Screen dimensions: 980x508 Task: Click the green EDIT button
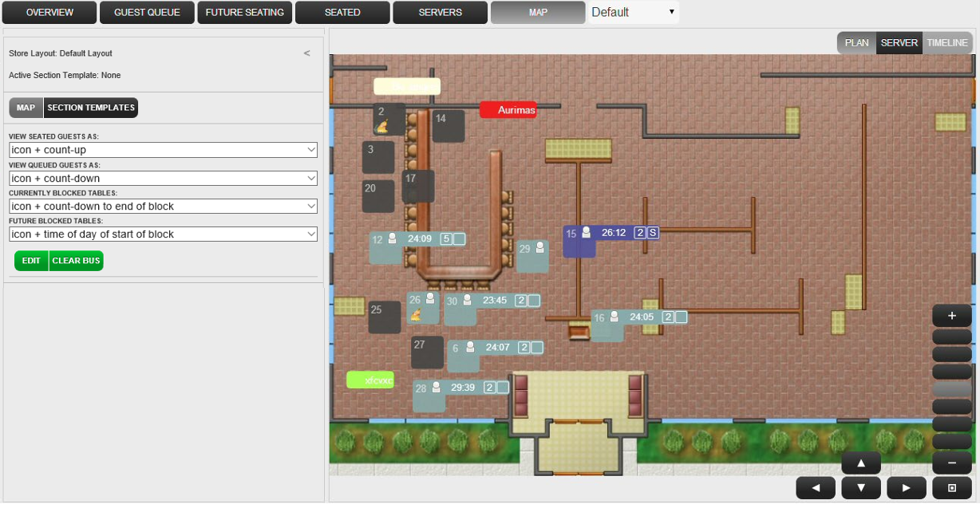31,261
